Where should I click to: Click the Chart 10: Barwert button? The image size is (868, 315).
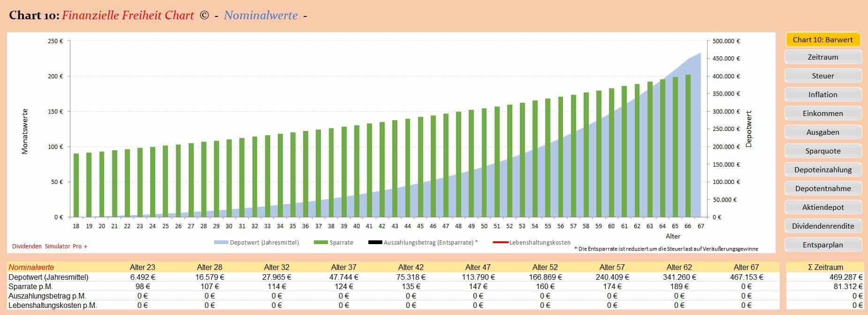822,40
